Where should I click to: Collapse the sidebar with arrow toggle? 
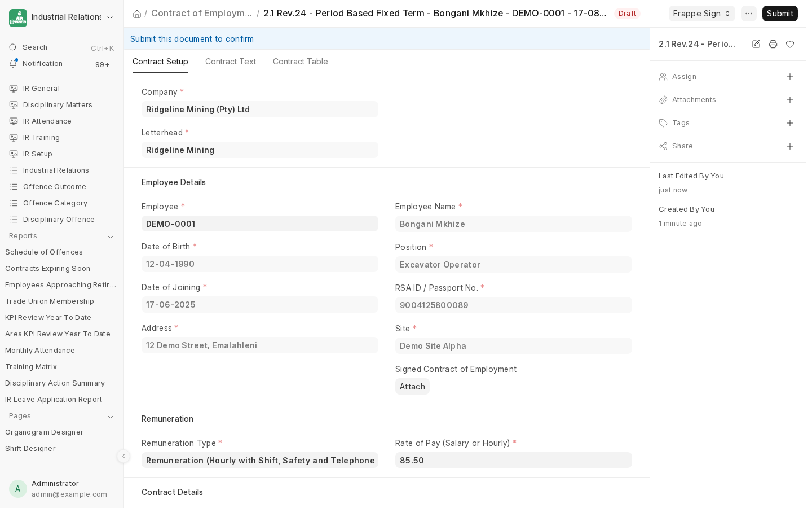[x=123, y=456]
